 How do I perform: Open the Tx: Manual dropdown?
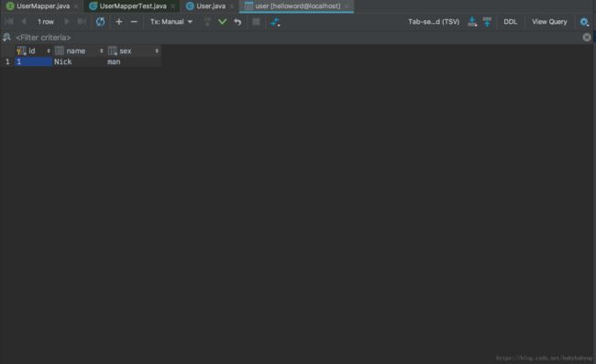click(171, 22)
